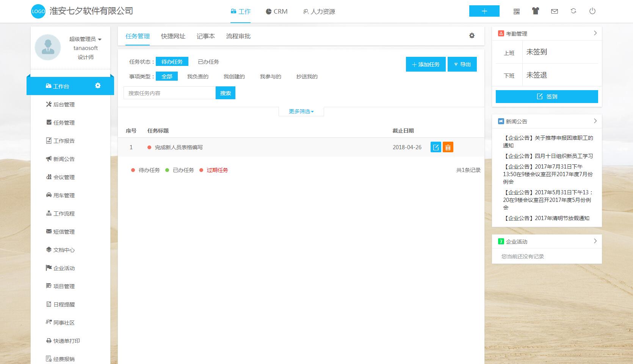Image resolution: width=633 pixels, height=364 pixels.
Task: Click the QR code icon in header
Action: tap(517, 11)
